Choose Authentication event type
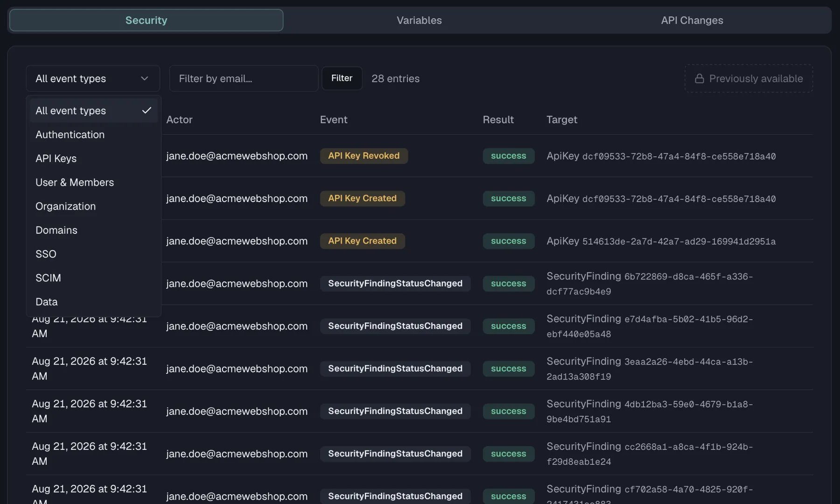Screen dimensions: 840x504 click(93, 134)
